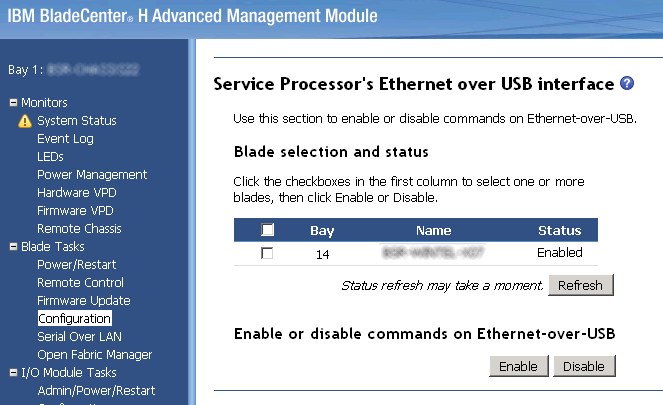Image resolution: width=663 pixels, height=405 pixels.
Task: Click the Enable button
Action: pyautogui.click(x=518, y=366)
